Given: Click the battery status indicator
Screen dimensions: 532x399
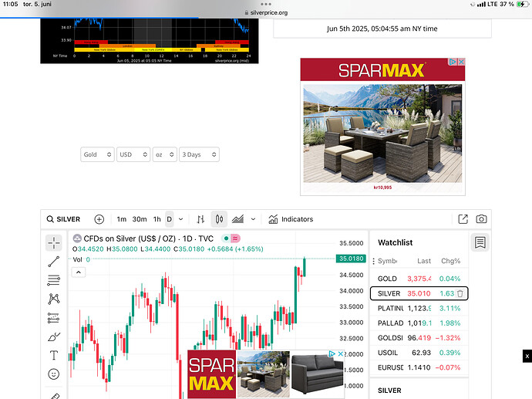Looking at the screenshot, I should (522, 4).
